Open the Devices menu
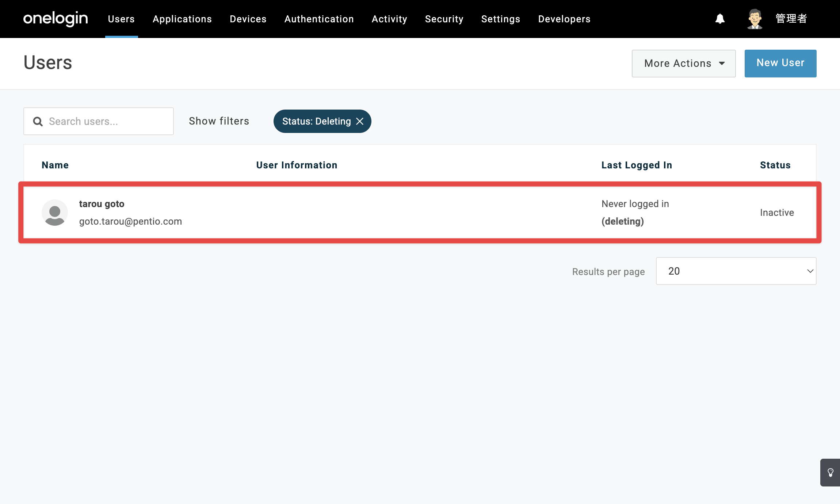This screenshot has height=504, width=840. click(248, 19)
